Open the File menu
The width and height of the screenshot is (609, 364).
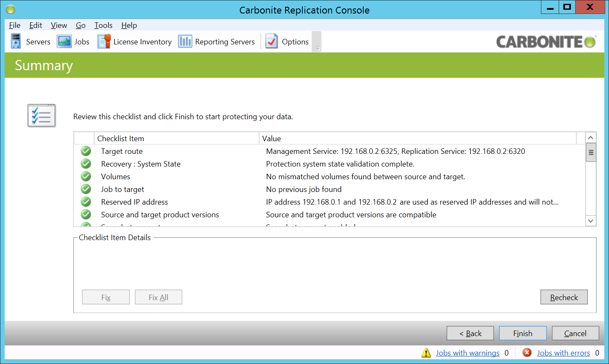pyautogui.click(x=14, y=25)
